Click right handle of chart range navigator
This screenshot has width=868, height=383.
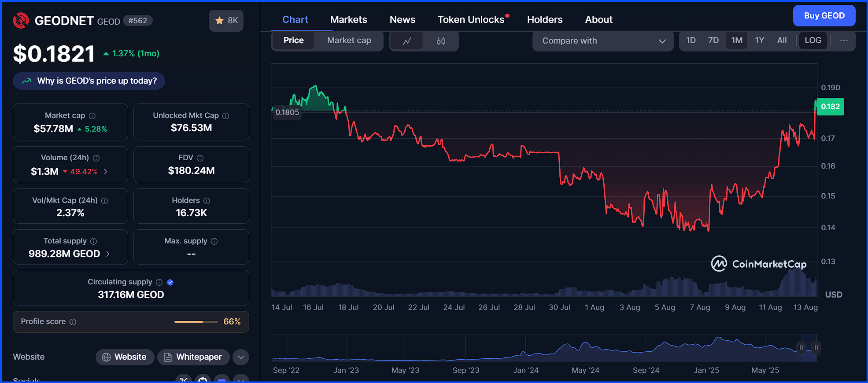816,348
